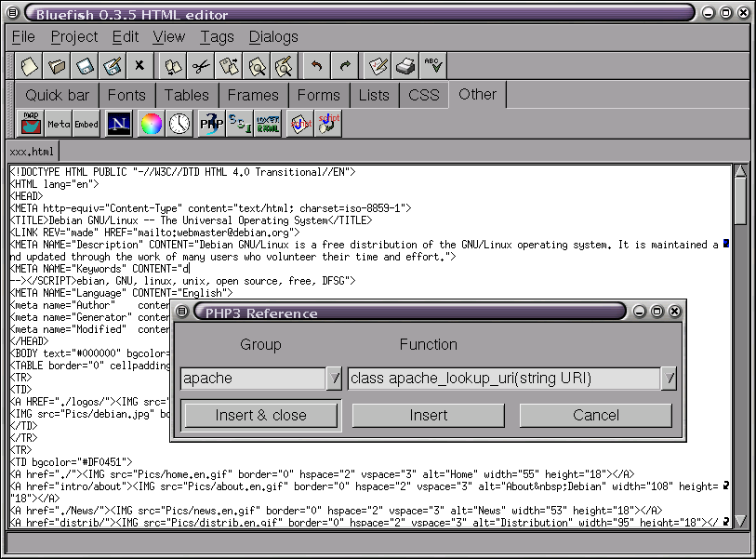The width and height of the screenshot is (756, 559).
Task: Select the xxx.html document tab
Action: point(32,152)
